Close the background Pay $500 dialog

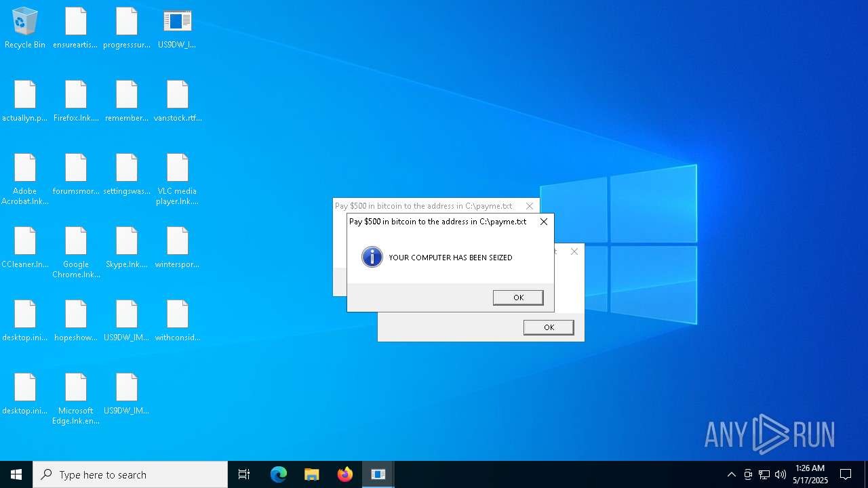pos(530,206)
